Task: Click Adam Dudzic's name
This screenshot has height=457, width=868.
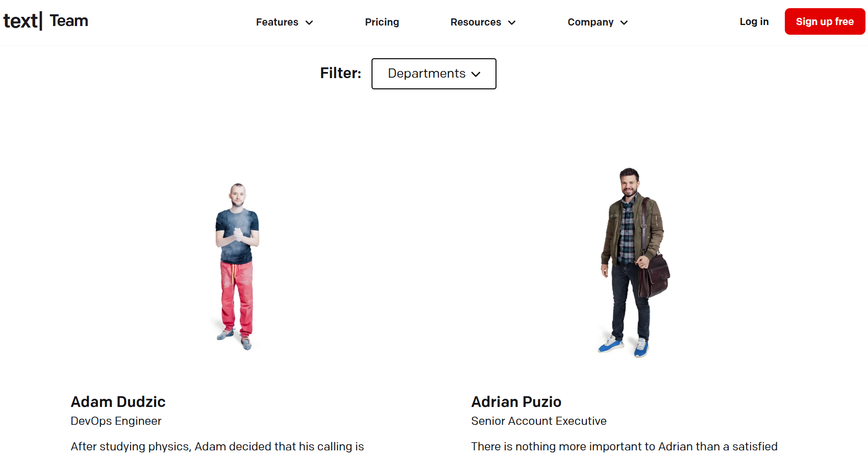Action: pos(118,402)
